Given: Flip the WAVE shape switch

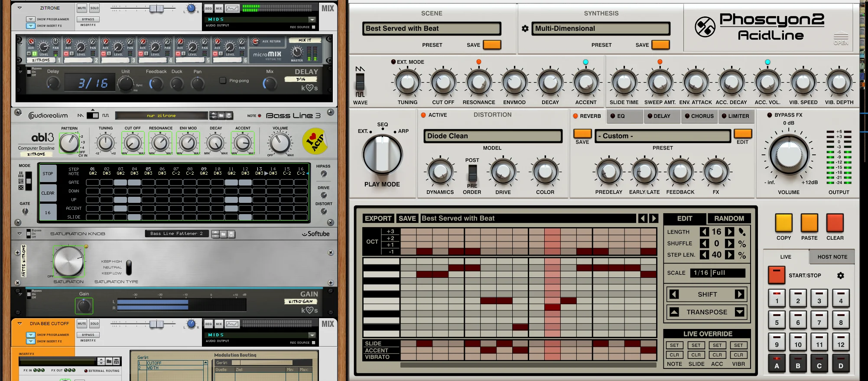Looking at the screenshot, I should click(360, 82).
